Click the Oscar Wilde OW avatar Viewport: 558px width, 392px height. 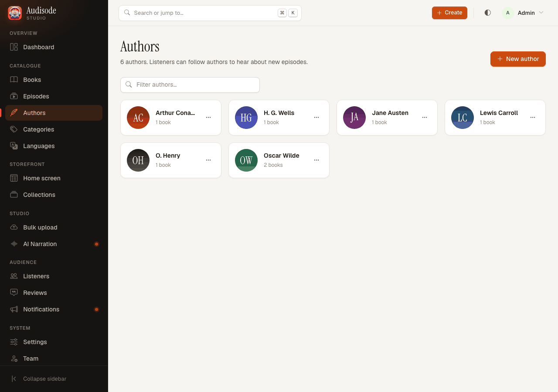click(246, 160)
